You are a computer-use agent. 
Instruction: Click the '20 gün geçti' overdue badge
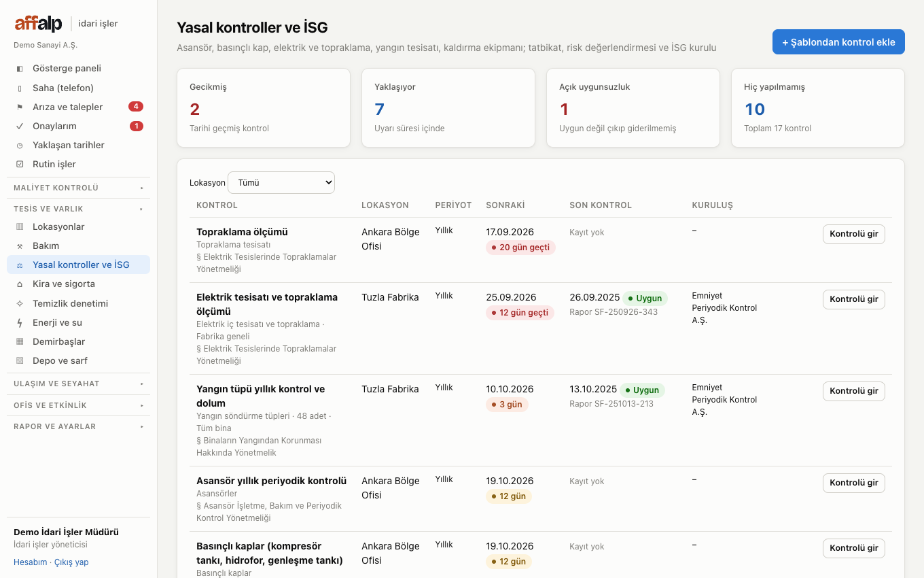click(521, 248)
